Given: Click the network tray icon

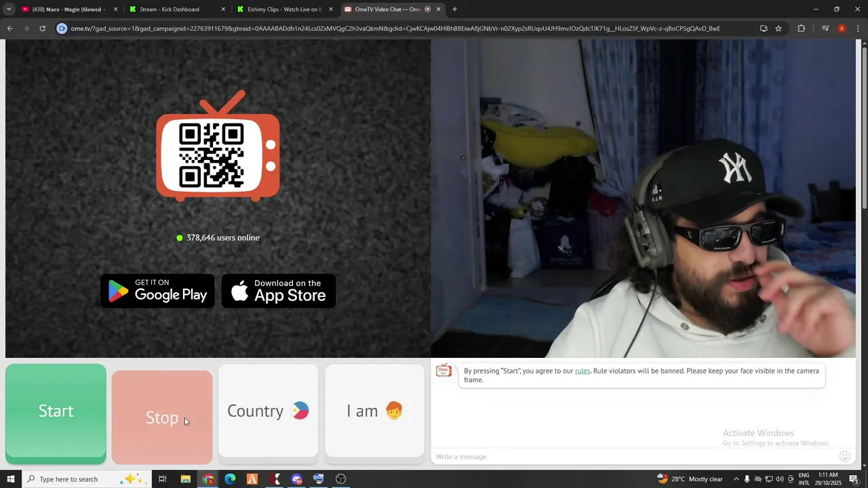Looking at the screenshot, I should (x=769, y=479).
